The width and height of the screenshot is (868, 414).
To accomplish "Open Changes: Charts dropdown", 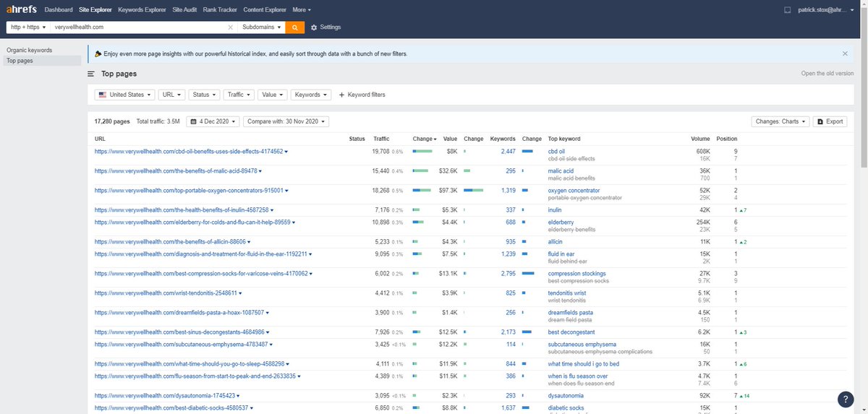I will pos(780,121).
